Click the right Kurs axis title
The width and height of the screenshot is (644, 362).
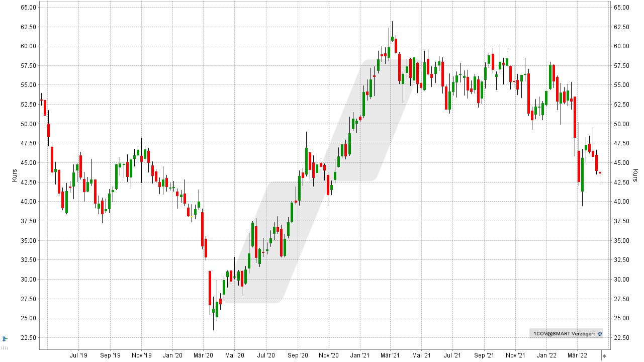coord(635,175)
